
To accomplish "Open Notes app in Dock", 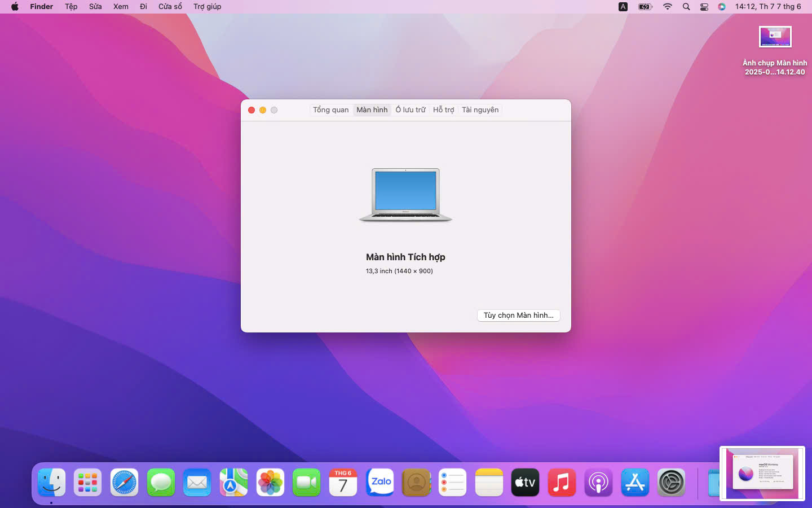I will coord(489,483).
